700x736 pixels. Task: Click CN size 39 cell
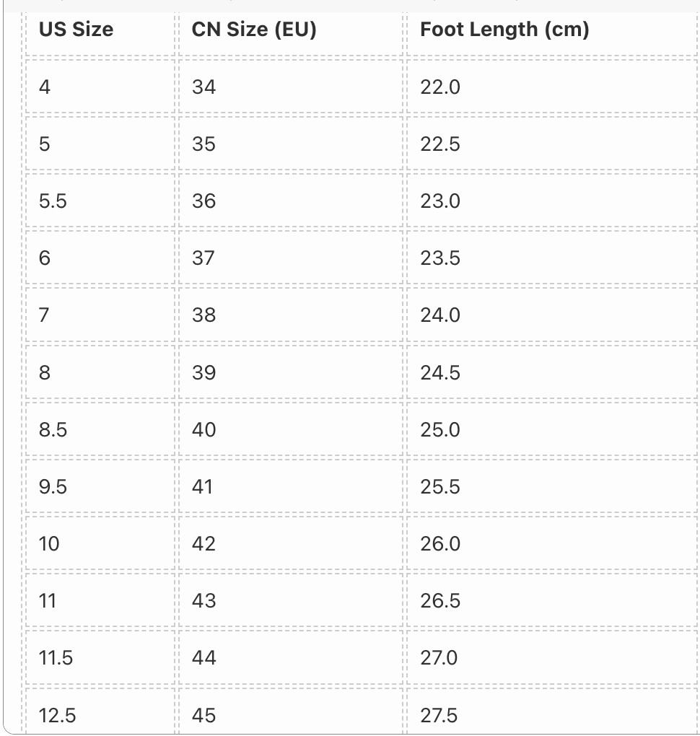click(x=290, y=372)
